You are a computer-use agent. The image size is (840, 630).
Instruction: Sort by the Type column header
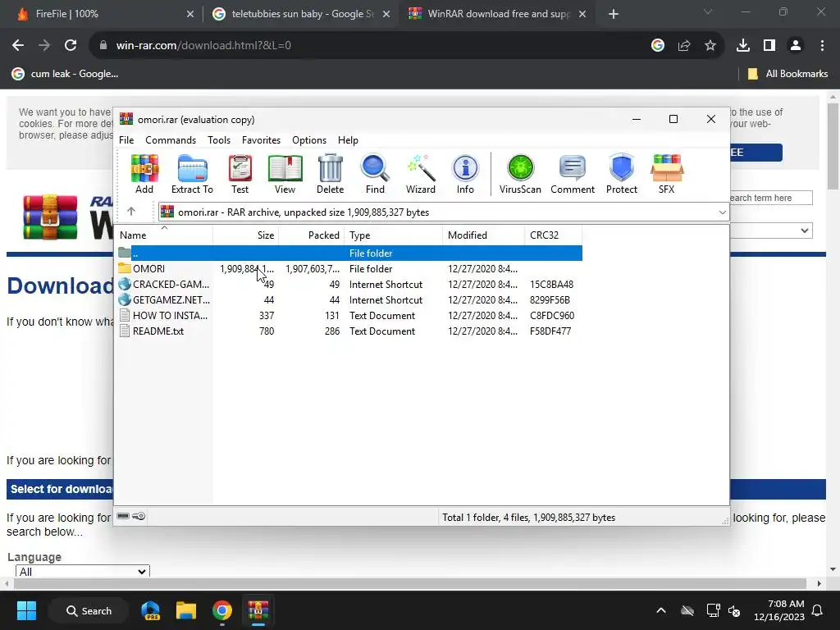click(393, 235)
